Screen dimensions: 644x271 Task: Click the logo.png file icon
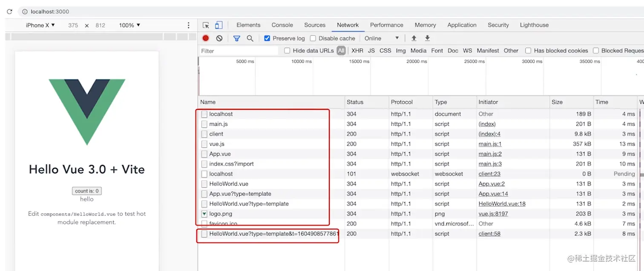click(x=204, y=214)
